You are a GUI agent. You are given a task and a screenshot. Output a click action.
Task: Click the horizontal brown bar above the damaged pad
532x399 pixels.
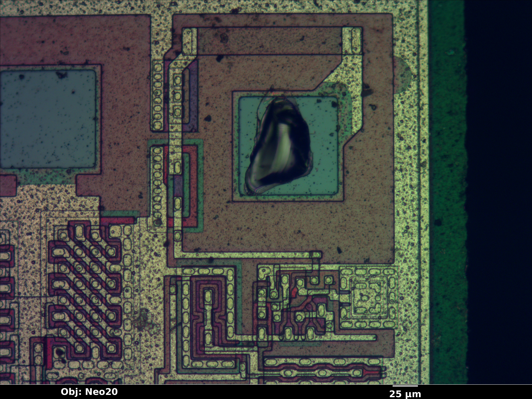269,41
